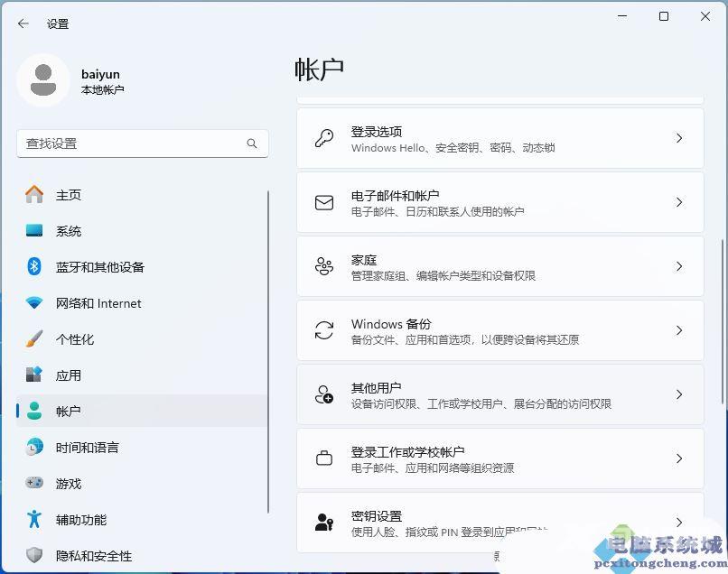This screenshot has width=728, height=574.
Task: Click the Bluetooth icon for 蓝牙和其他设备
Action: click(34, 267)
